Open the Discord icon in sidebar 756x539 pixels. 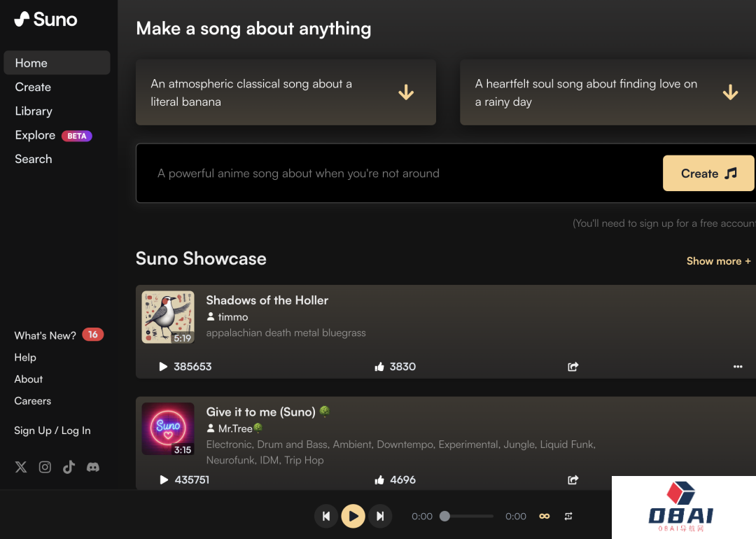tap(92, 467)
